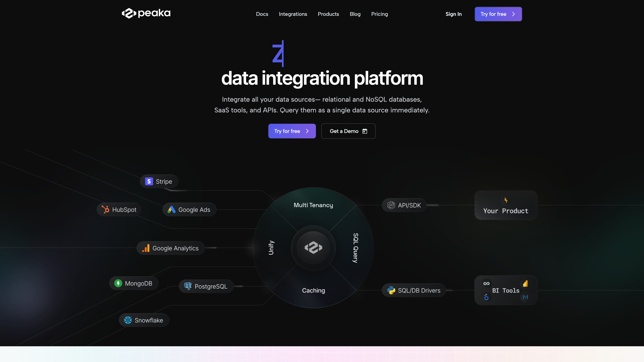
Task: Select the API/SDK label text
Action: (x=409, y=205)
